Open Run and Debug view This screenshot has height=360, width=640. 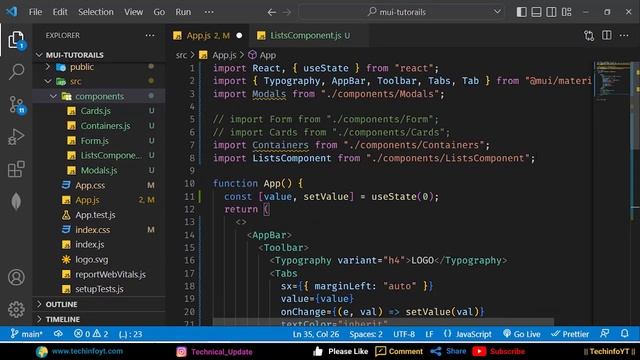(x=16, y=136)
